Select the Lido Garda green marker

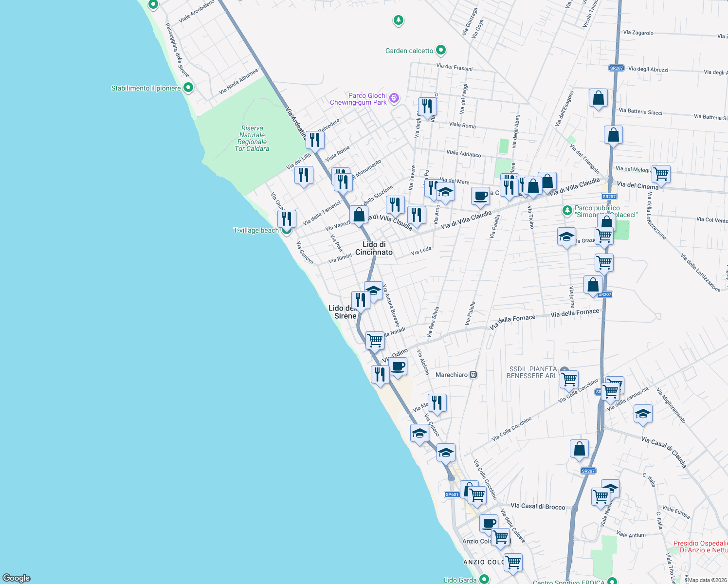tap(485, 580)
